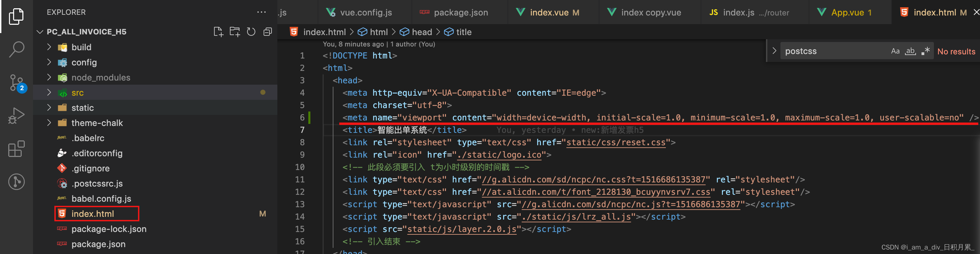
Task: Expand the node_modules folder
Action: (49, 77)
